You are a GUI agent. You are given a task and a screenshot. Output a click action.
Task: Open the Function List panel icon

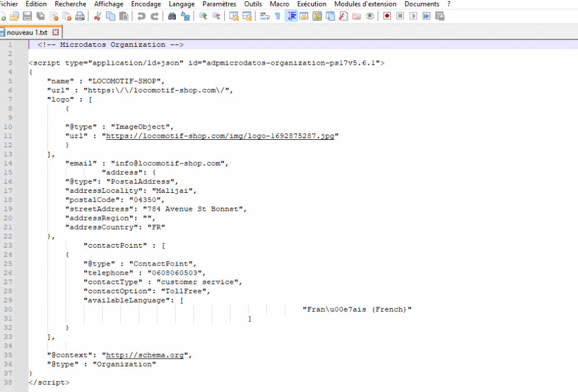tap(343, 16)
